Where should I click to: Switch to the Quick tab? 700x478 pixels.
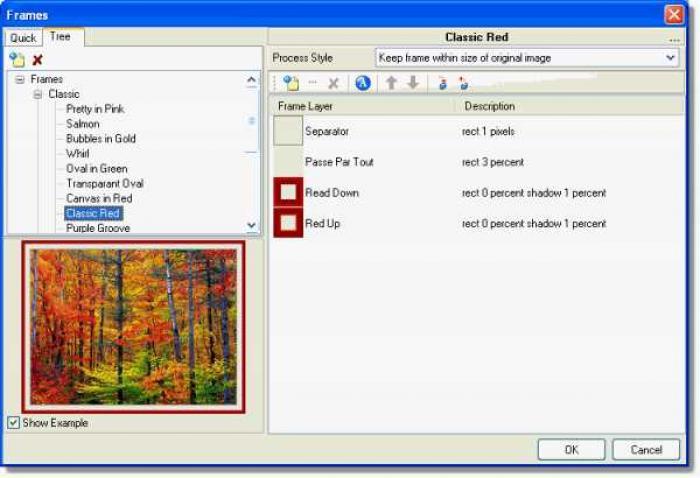point(23,38)
